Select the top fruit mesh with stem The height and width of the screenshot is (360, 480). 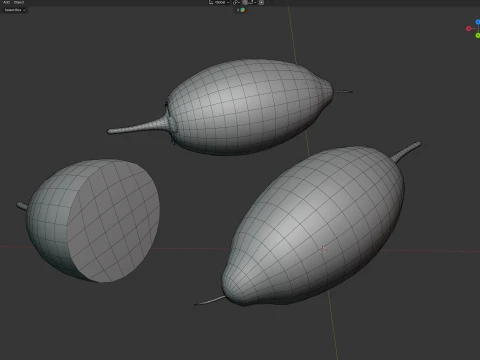pos(247,107)
